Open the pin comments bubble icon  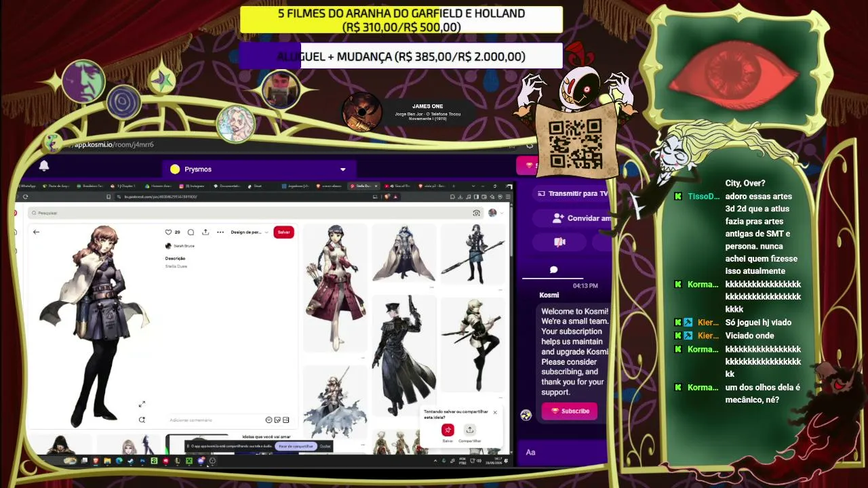coord(191,232)
